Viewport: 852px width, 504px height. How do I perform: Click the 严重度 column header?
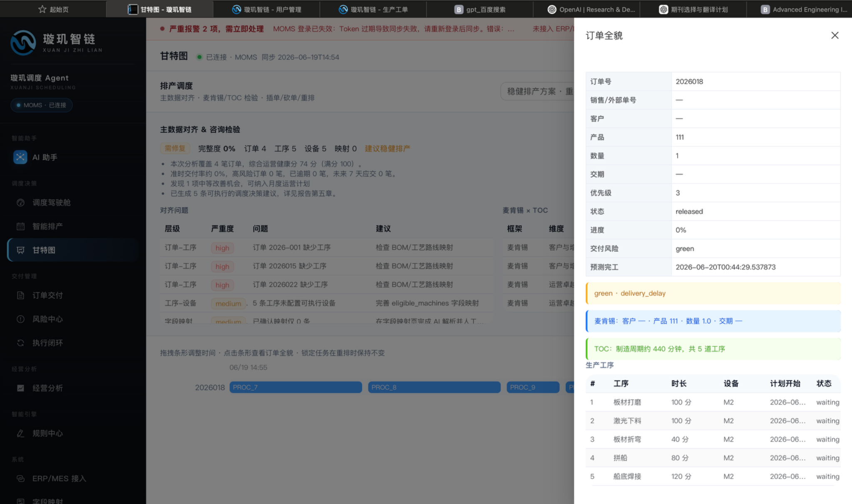pos(222,229)
